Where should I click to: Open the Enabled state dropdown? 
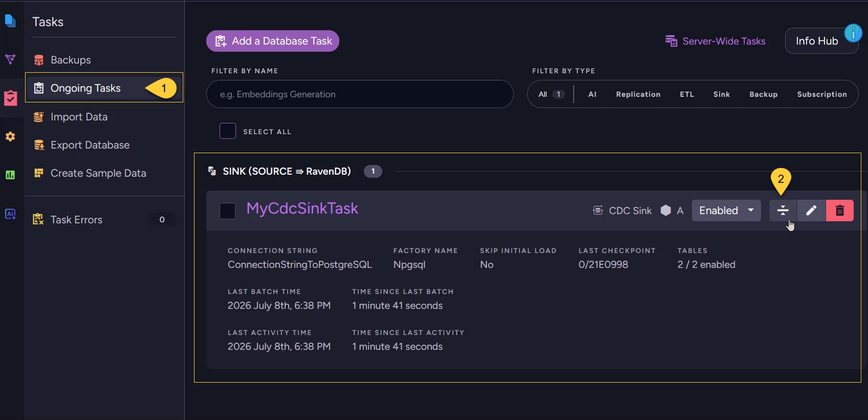[x=726, y=211]
